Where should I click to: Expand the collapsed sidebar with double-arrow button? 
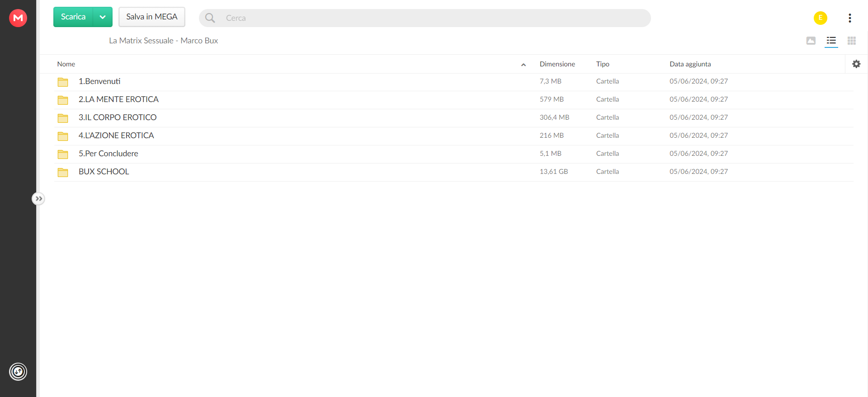point(39,199)
